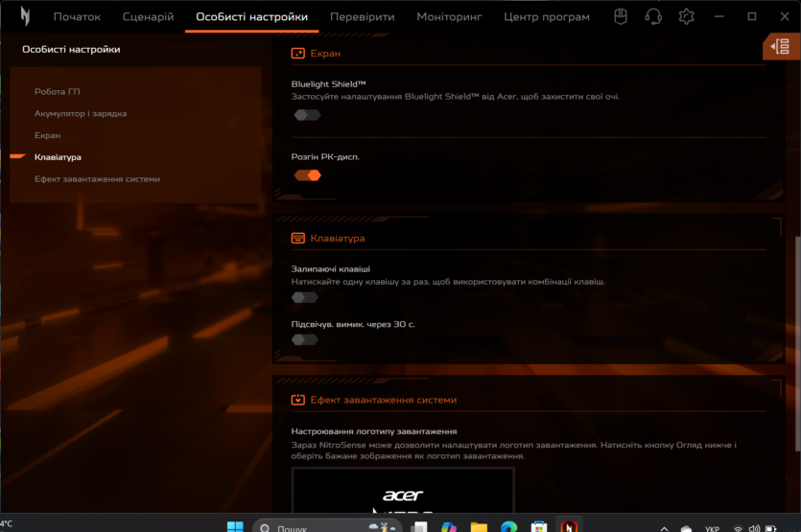Collapse the side panel via orange icon

point(782,46)
